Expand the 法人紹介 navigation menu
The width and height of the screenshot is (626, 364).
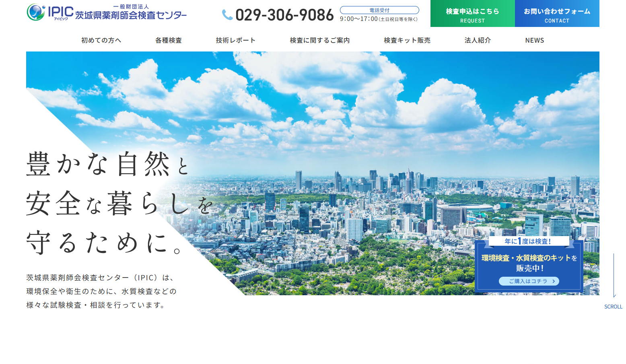coord(478,40)
